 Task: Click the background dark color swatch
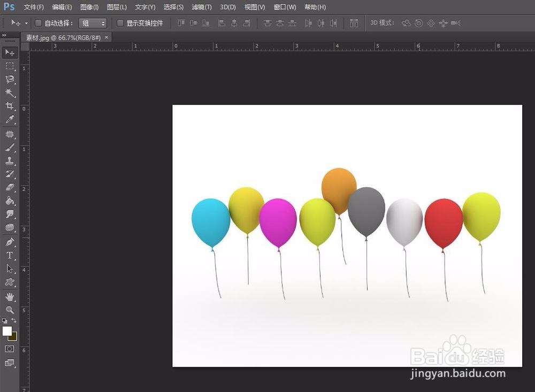[x=14, y=337]
